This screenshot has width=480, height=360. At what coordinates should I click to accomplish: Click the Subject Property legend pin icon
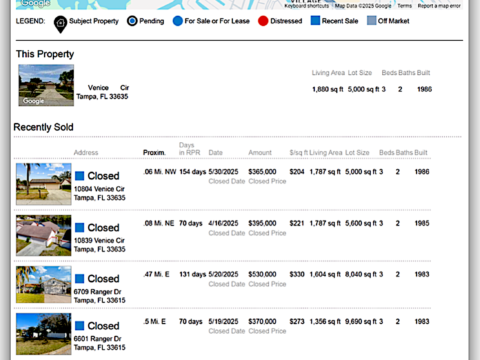60,25
